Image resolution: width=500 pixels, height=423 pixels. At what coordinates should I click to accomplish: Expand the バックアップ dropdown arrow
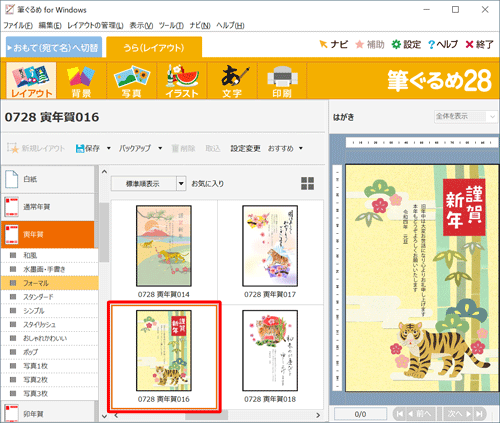(160, 148)
